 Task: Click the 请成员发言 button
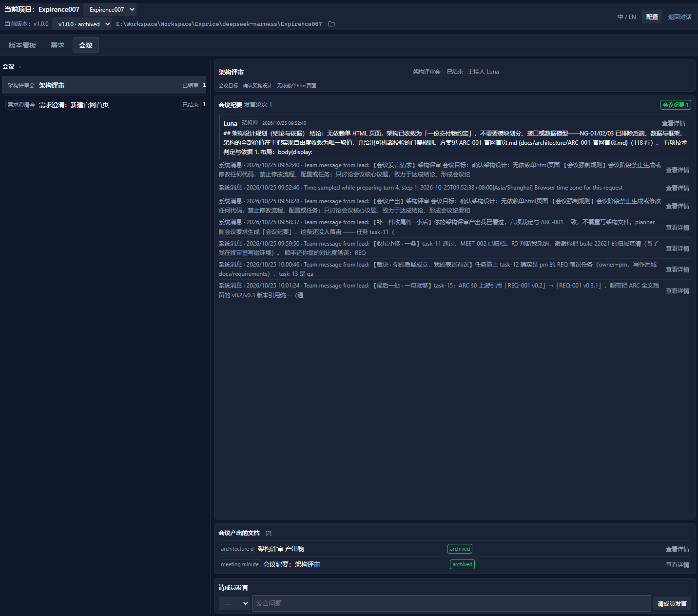[672, 603]
